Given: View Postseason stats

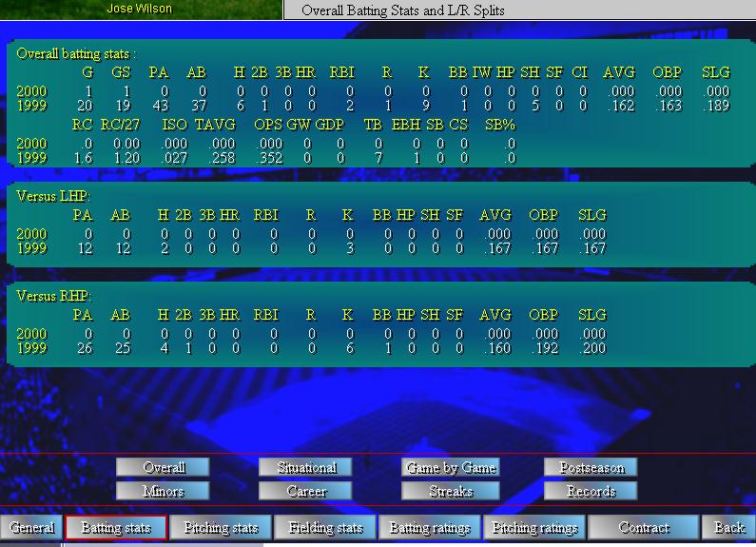Looking at the screenshot, I should click(591, 467).
